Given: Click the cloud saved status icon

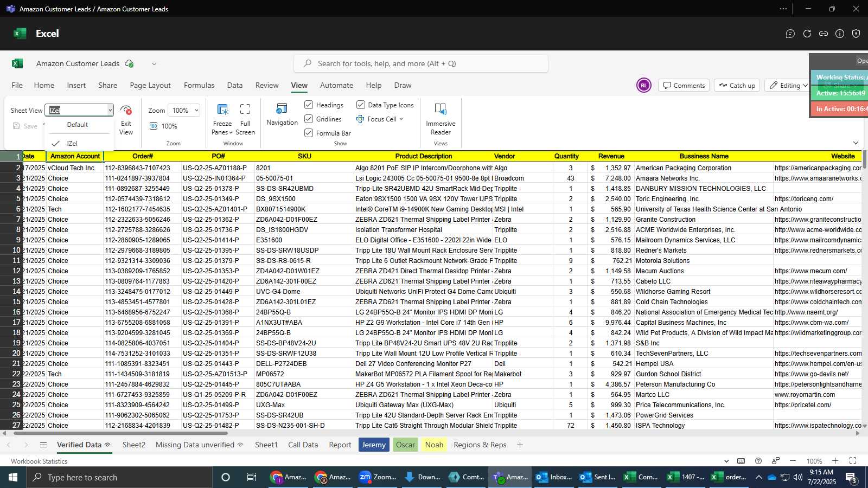Looking at the screenshot, I should pos(129,63).
